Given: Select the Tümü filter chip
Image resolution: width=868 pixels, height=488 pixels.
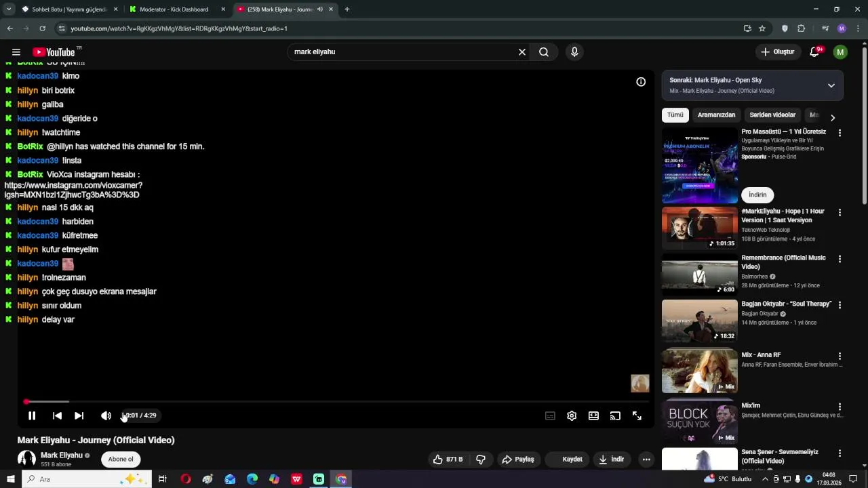Looking at the screenshot, I should coord(675,115).
